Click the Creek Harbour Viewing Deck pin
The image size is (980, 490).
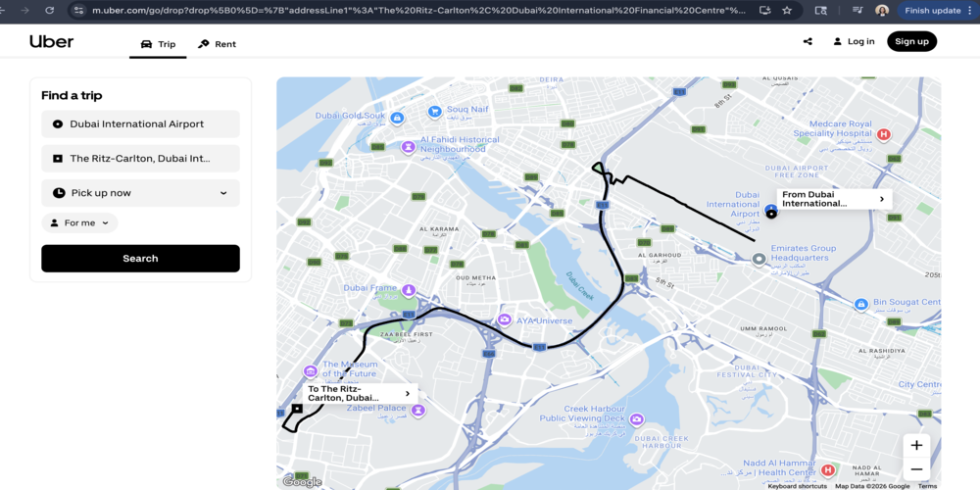point(637,418)
